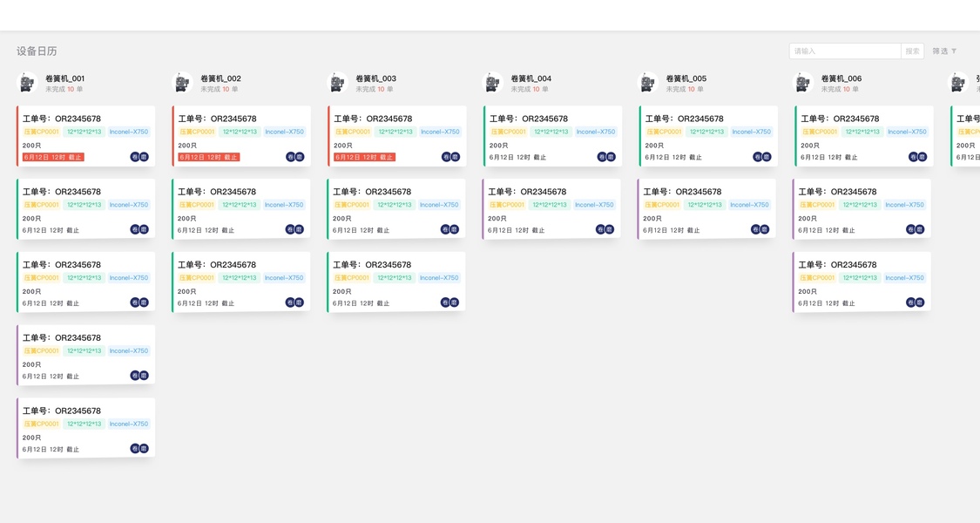Click blue Inconel-X750 tag on first 卷簧机_005 card
The height and width of the screenshot is (523, 980).
click(x=751, y=132)
